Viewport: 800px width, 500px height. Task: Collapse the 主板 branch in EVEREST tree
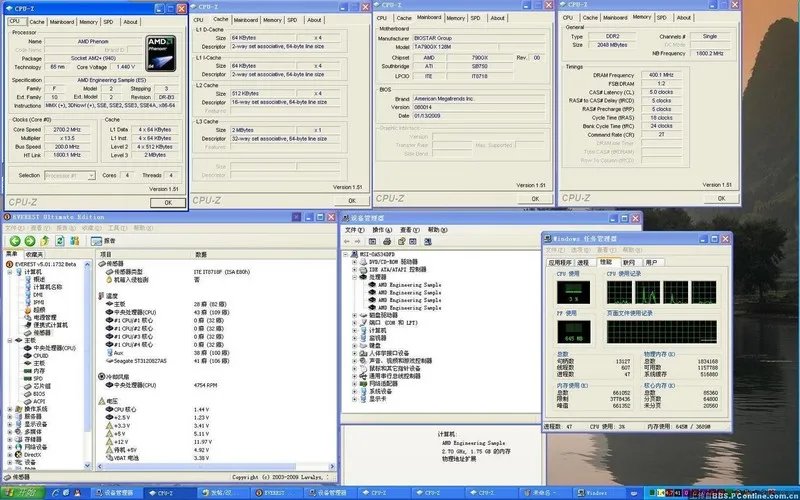10,340
